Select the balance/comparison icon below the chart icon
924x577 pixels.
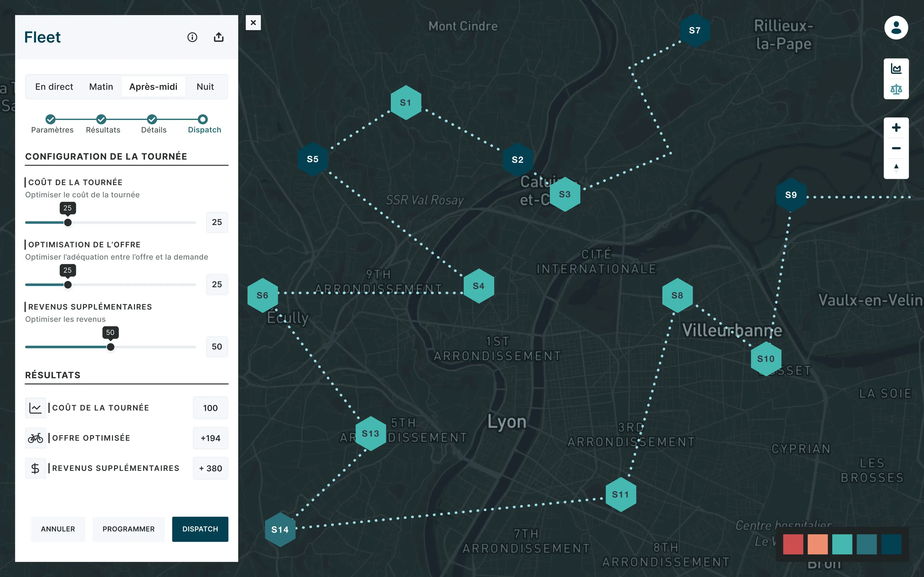pyautogui.click(x=896, y=89)
